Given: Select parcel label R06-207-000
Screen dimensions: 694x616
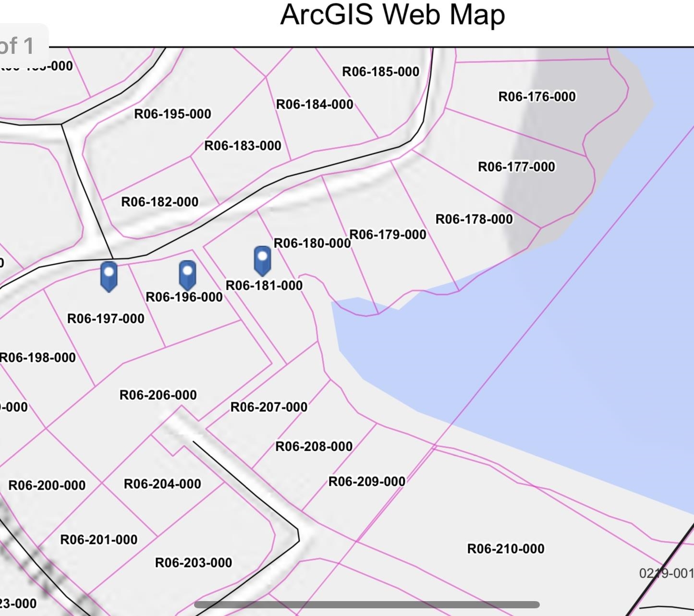Looking at the screenshot, I should (269, 407).
